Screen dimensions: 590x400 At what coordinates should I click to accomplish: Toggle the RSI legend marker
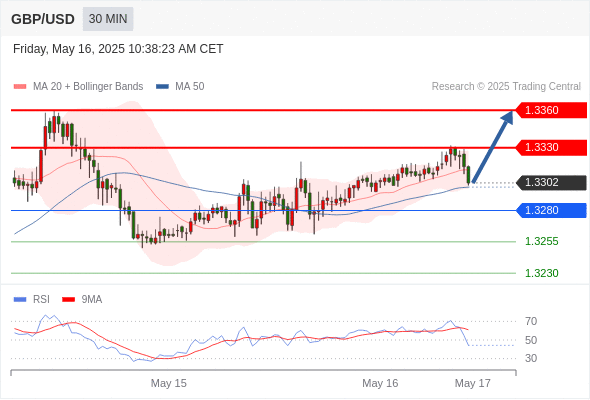point(20,300)
